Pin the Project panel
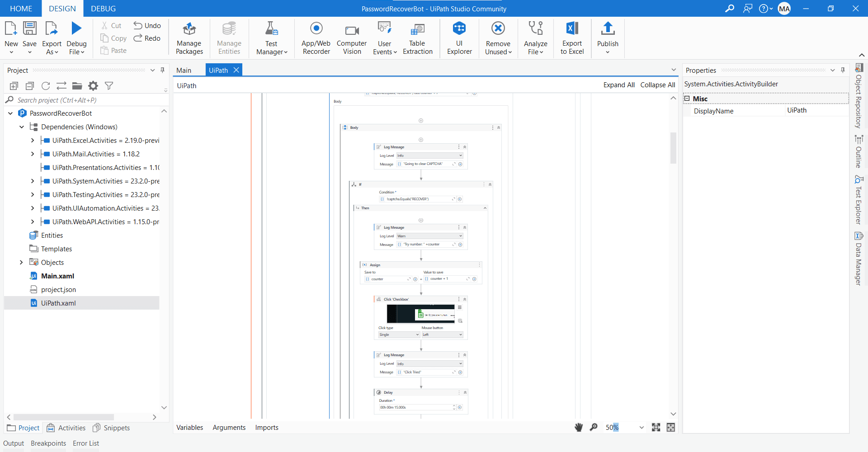 [x=163, y=70]
